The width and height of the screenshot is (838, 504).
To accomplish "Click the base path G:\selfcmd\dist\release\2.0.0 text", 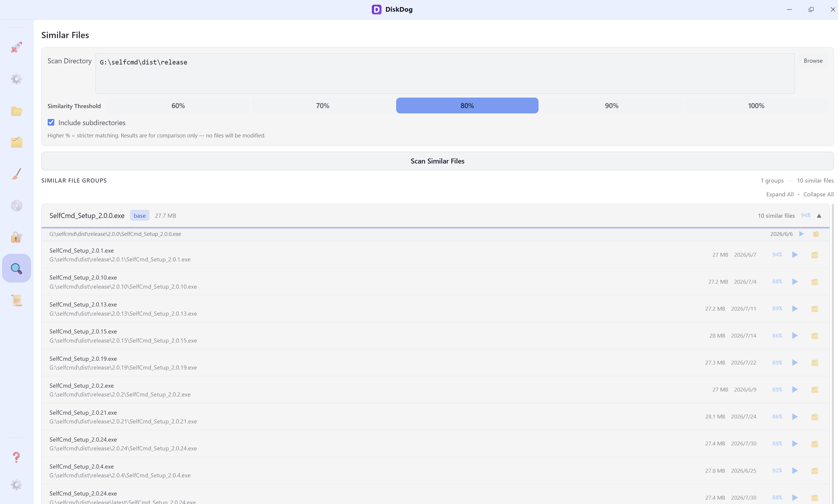I will click(115, 234).
